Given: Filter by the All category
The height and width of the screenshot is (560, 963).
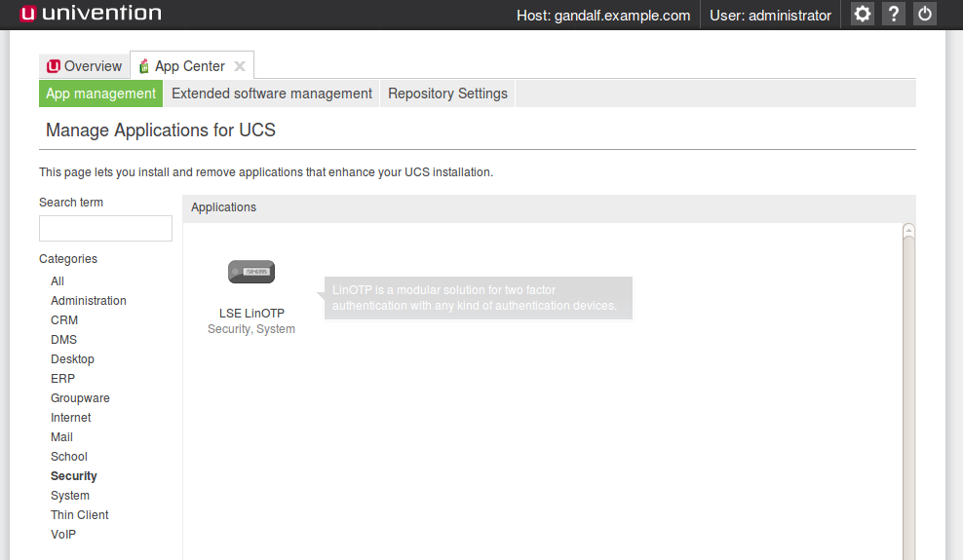Looking at the screenshot, I should pos(58,281).
